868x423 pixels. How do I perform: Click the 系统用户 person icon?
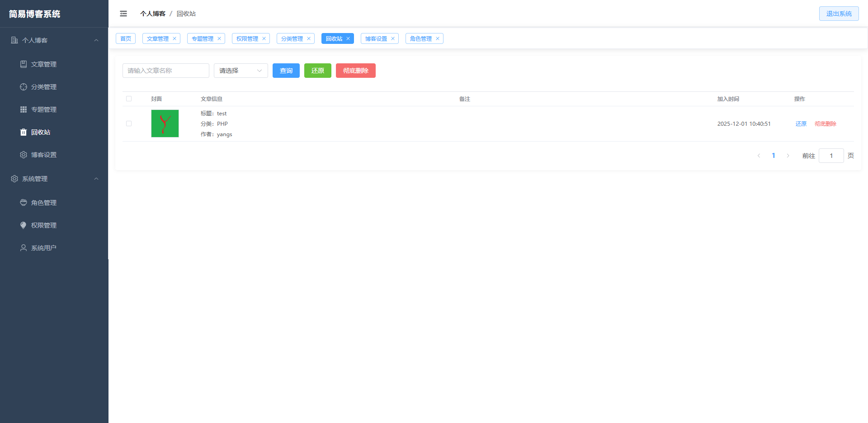coord(24,248)
